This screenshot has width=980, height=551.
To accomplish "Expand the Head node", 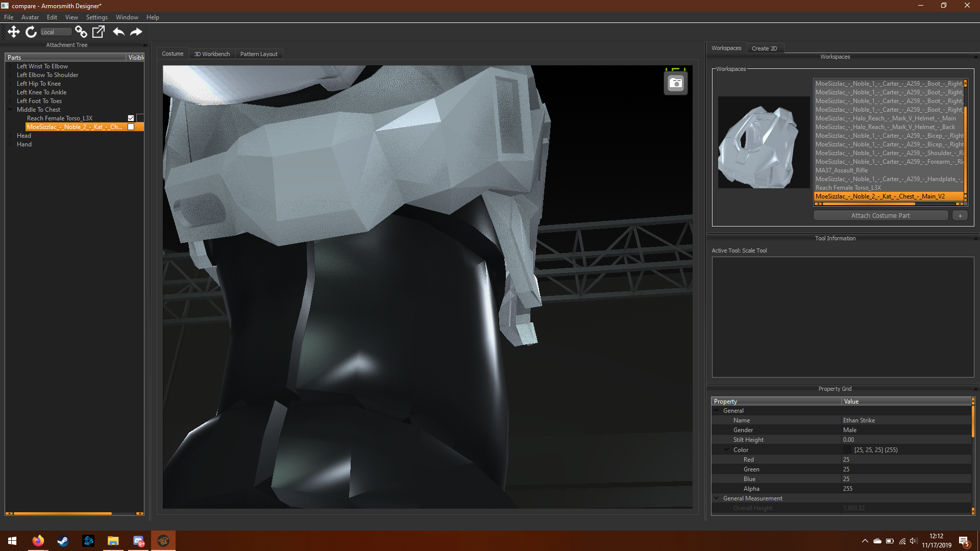I will pos(10,136).
